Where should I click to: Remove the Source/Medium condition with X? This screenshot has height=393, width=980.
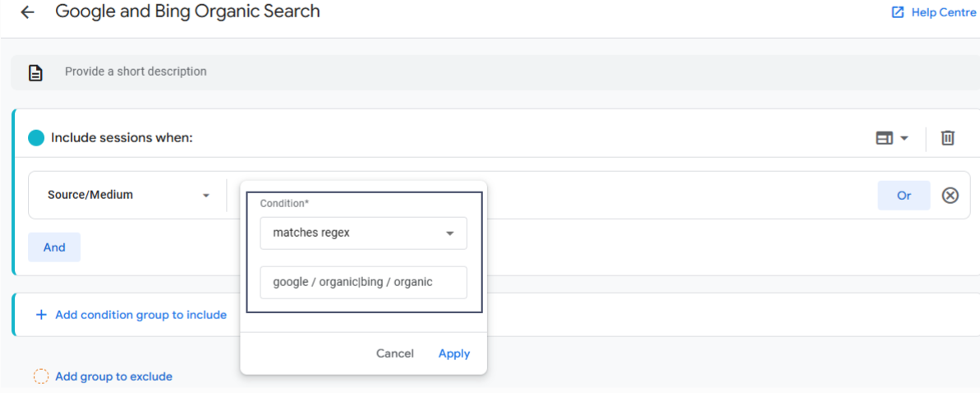coord(950,195)
